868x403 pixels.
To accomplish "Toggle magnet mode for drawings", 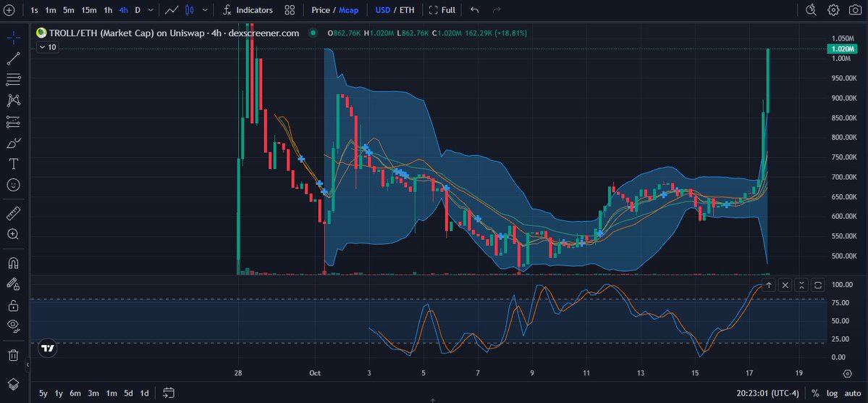I will click(x=13, y=262).
